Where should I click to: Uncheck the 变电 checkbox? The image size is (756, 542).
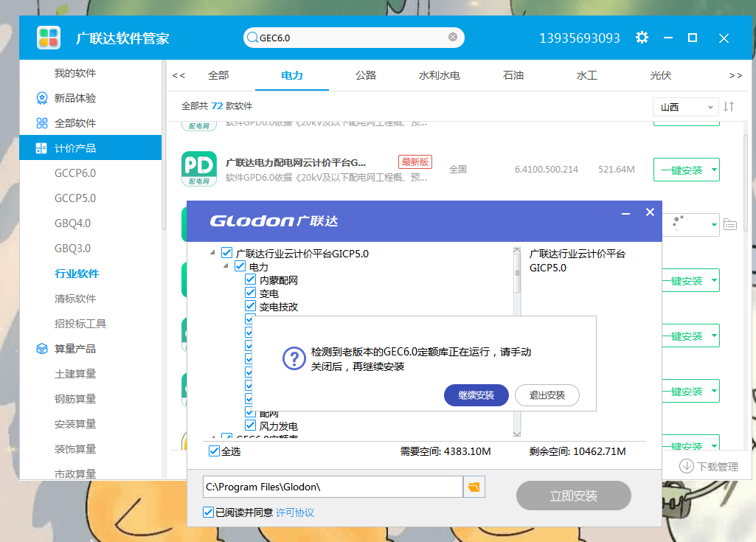click(x=250, y=293)
